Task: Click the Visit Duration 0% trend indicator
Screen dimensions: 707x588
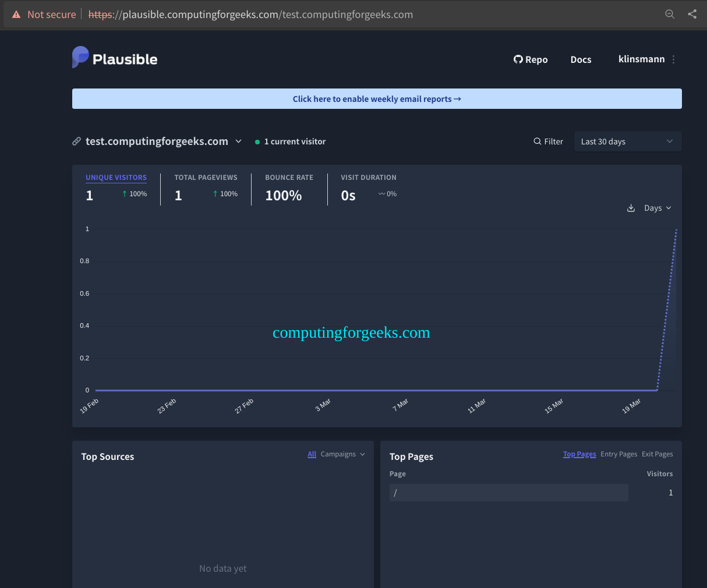Action: (387, 193)
